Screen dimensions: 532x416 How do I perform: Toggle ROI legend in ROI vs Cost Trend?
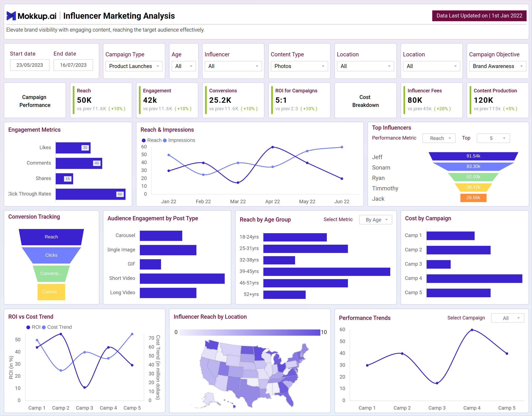click(33, 327)
